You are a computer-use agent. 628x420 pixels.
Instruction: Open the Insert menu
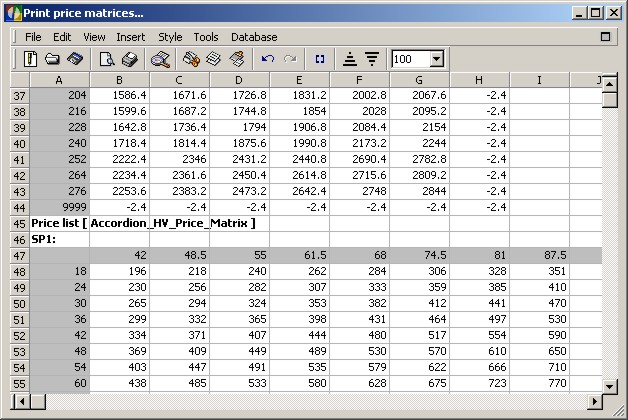[x=130, y=37]
